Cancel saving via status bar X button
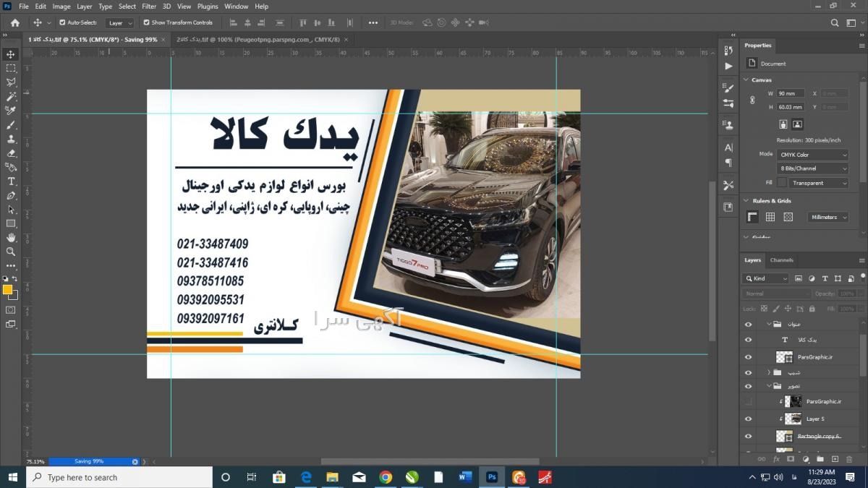The height and width of the screenshot is (488, 868). click(135, 461)
